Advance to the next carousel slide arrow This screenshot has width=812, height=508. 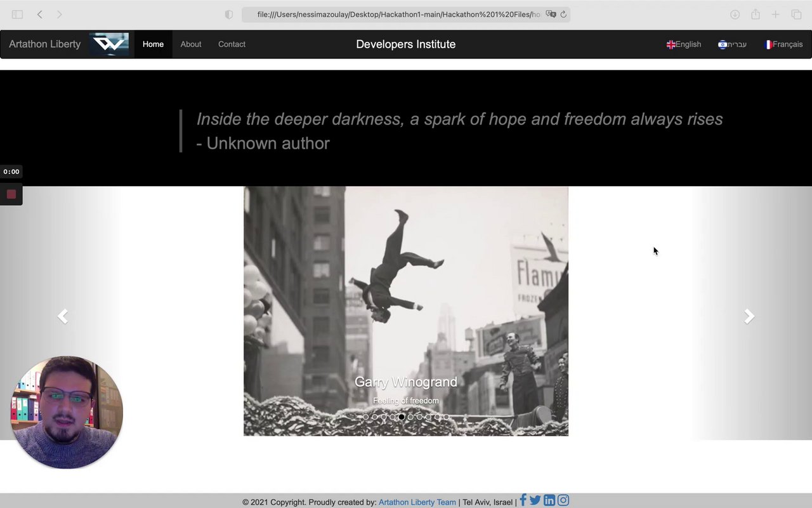(x=749, y=316)
